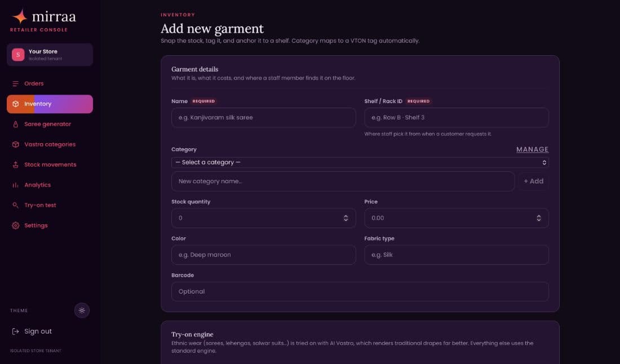Click the Saree generator icon
The height and width of the screenshot is (364, 620).
point(15,124)
